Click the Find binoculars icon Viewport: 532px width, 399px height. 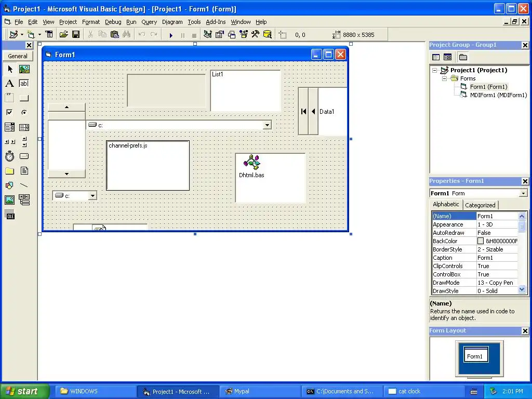click(x=127, y=34)
